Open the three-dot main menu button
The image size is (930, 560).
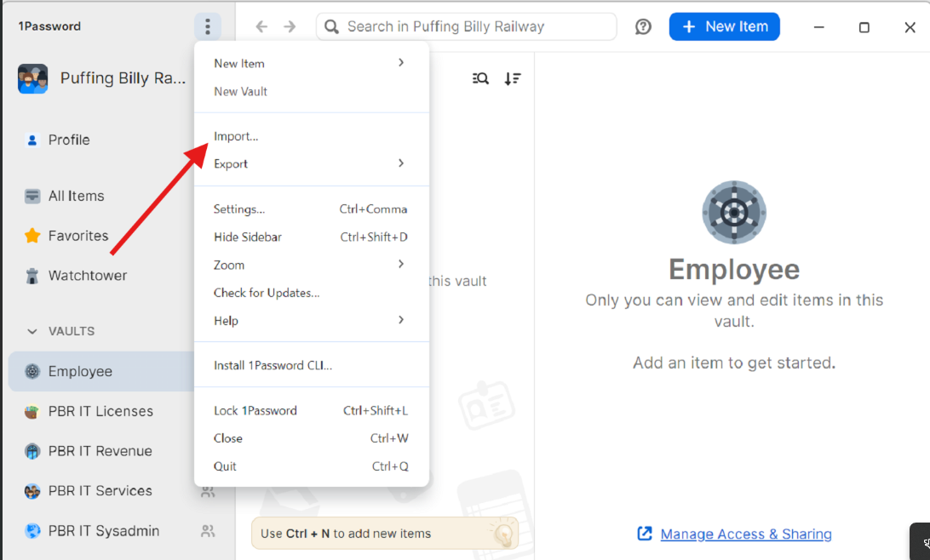pyautogui.click(x=208, y=26)
